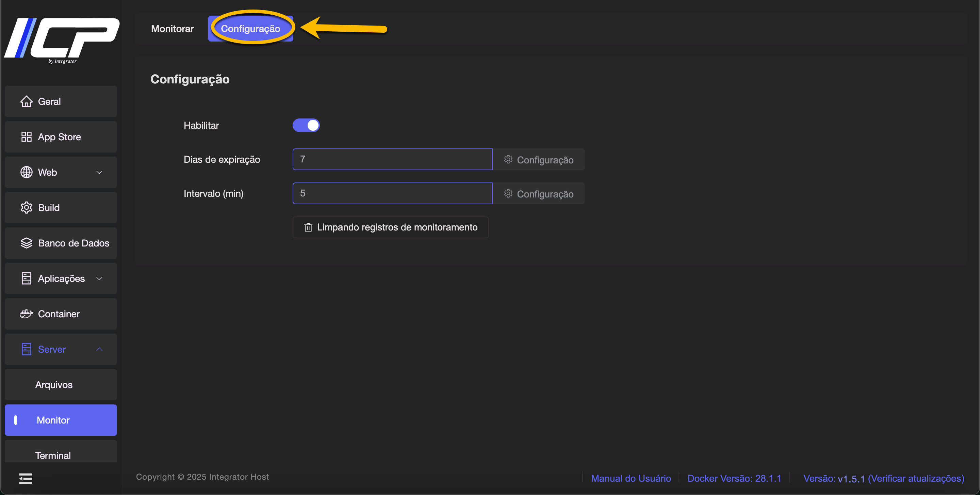Open the Manual do Usuário link

click(x=631, y=478)
